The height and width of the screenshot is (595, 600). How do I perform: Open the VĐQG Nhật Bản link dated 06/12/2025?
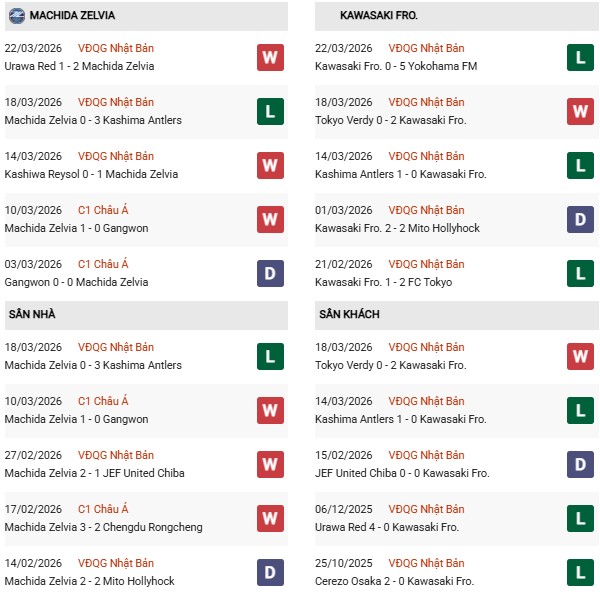[x=427, y=509]
